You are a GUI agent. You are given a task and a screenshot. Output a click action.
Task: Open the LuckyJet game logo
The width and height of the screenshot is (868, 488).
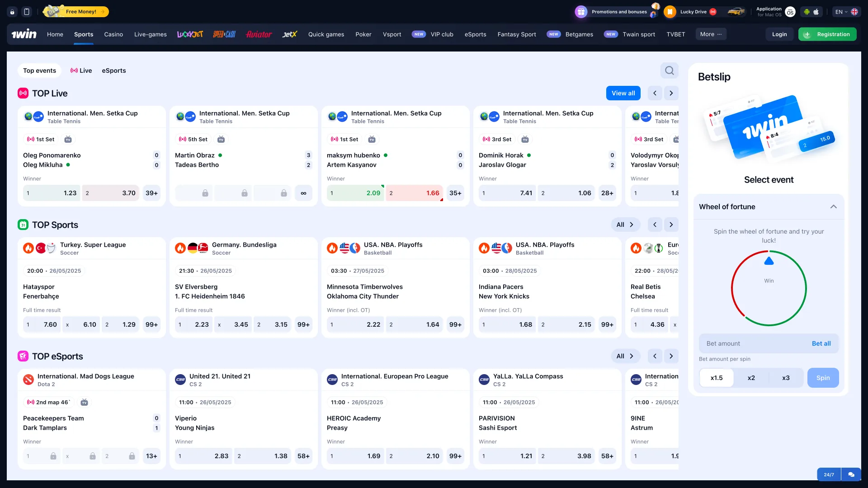click(190, 34)
